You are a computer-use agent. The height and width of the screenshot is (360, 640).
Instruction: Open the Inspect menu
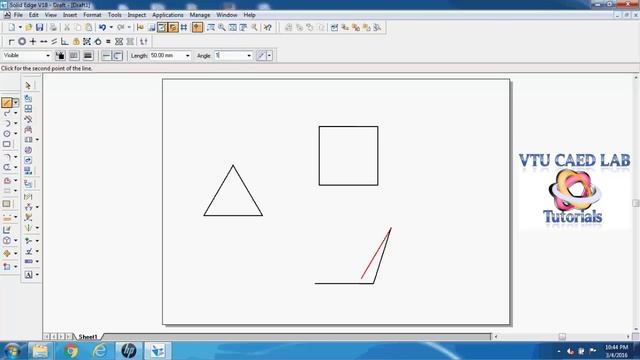coord(137,15)
